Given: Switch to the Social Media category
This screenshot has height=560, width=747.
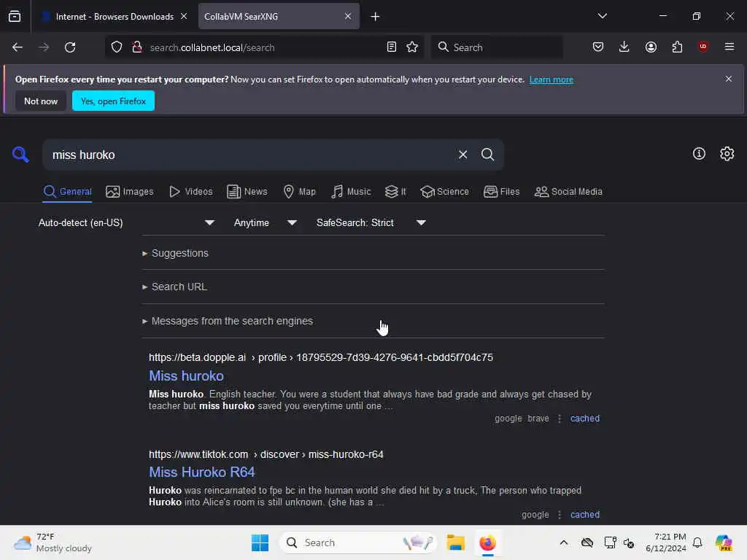Looking at the screenshot, I should [x=568, y=192].
